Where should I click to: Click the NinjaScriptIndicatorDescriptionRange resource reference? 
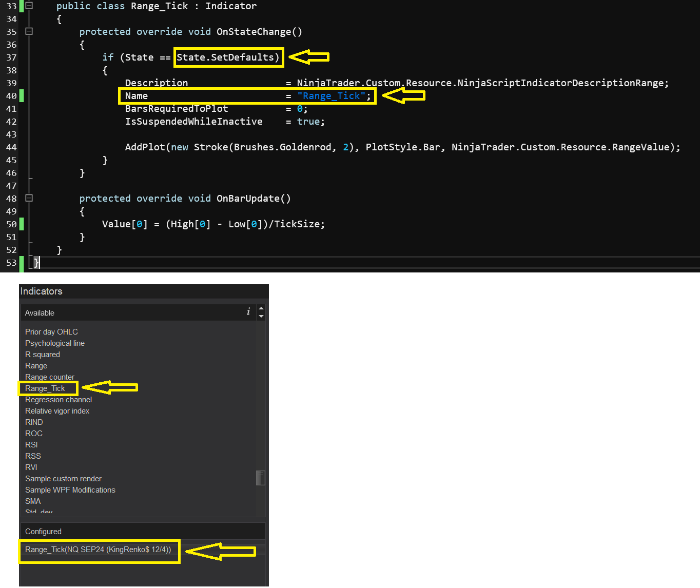[x=560, y=83]
